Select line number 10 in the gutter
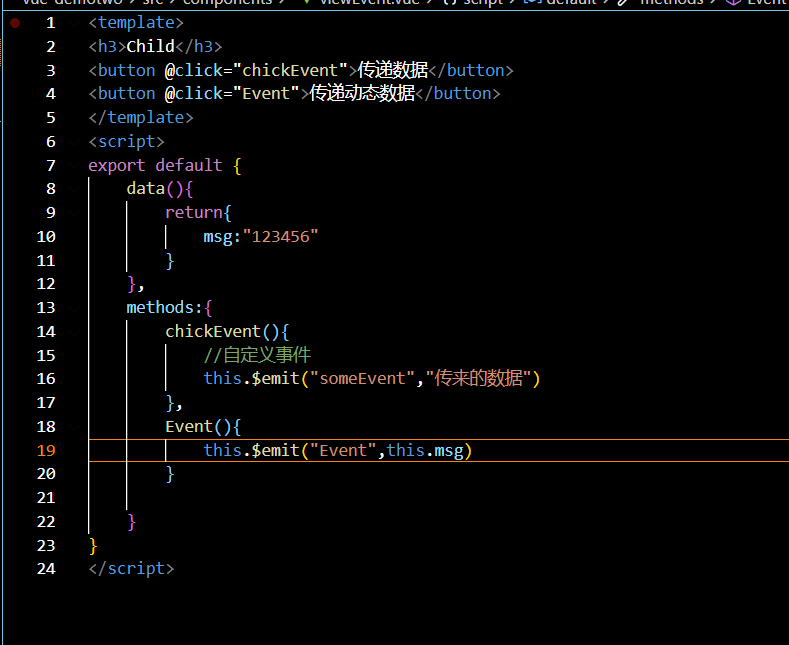 (46, 237)
